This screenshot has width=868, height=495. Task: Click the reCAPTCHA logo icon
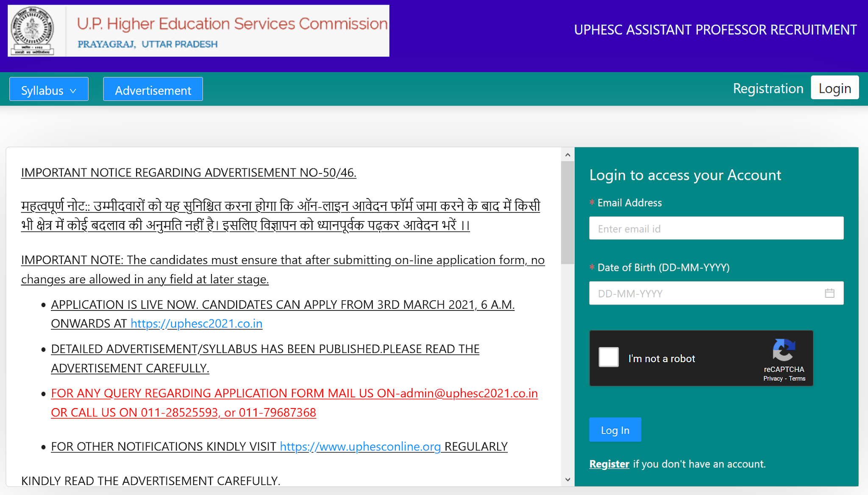pyautogui.click(x=784, y=350)
